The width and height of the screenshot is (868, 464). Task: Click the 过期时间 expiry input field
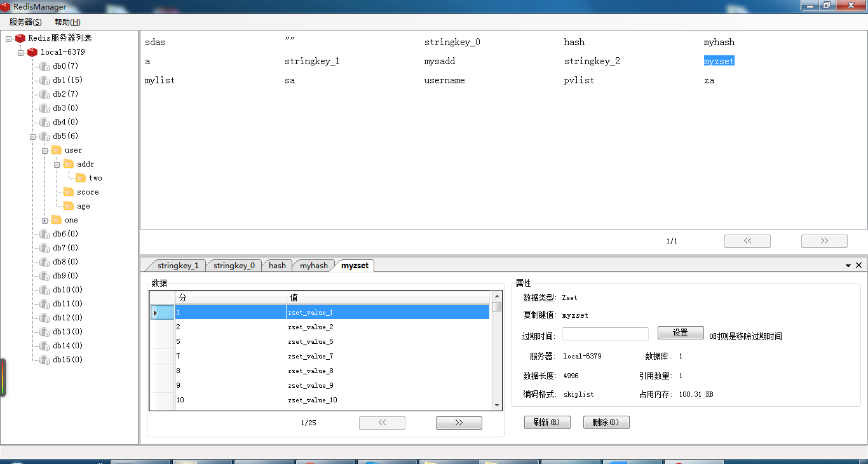pyautogui.click(x=606, y=334)
